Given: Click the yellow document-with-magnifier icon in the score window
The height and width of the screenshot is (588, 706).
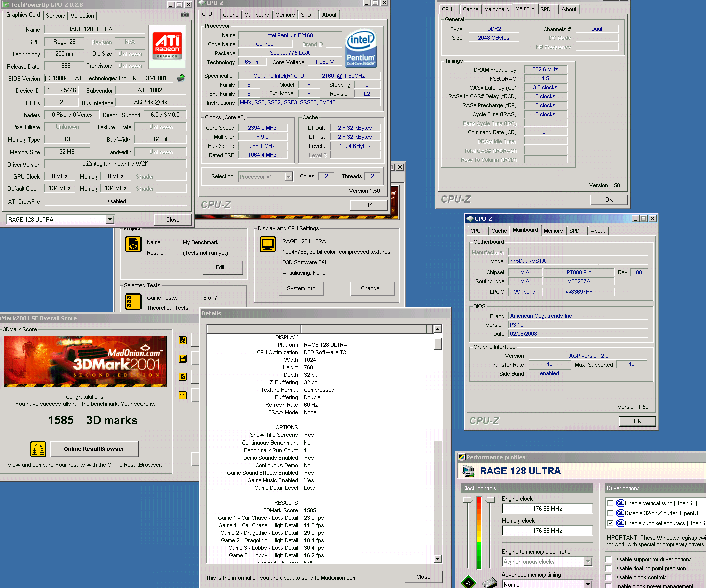Looking at the screenshot, I should pyautogui.click(x=183, y=377).
